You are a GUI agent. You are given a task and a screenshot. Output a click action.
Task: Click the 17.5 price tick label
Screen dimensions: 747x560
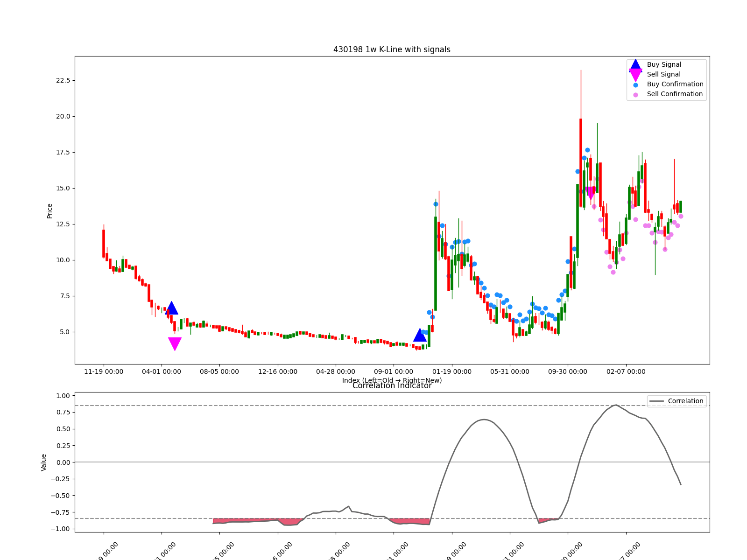[63, 153]
